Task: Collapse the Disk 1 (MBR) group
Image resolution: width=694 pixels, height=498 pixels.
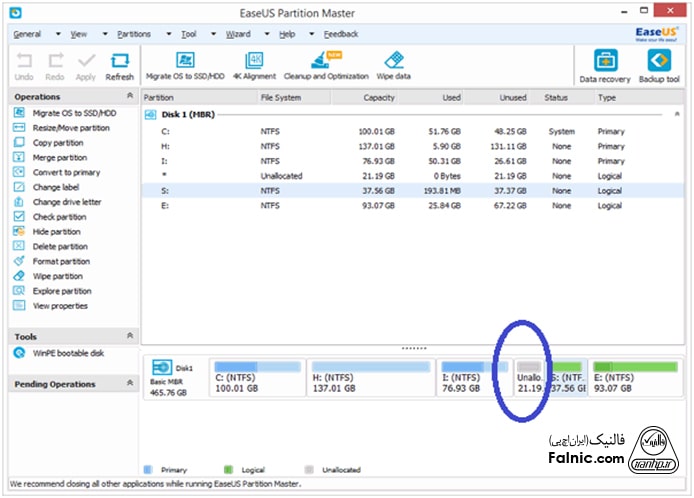Action: tap(677, 115)
